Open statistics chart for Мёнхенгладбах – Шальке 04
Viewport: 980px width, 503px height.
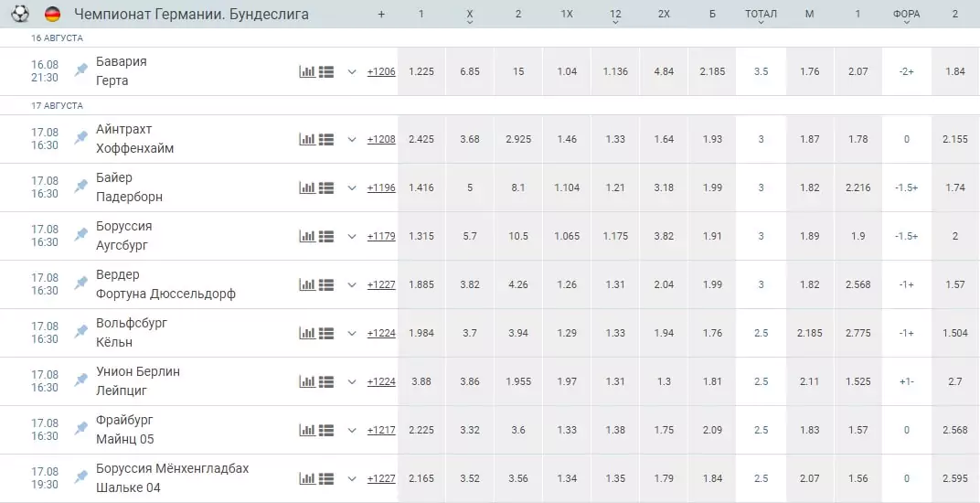307,478
